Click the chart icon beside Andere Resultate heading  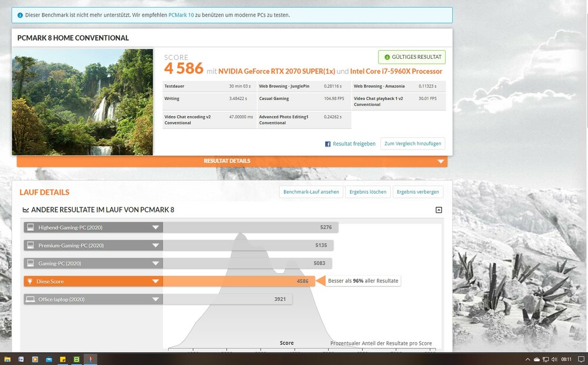[25, 210]
